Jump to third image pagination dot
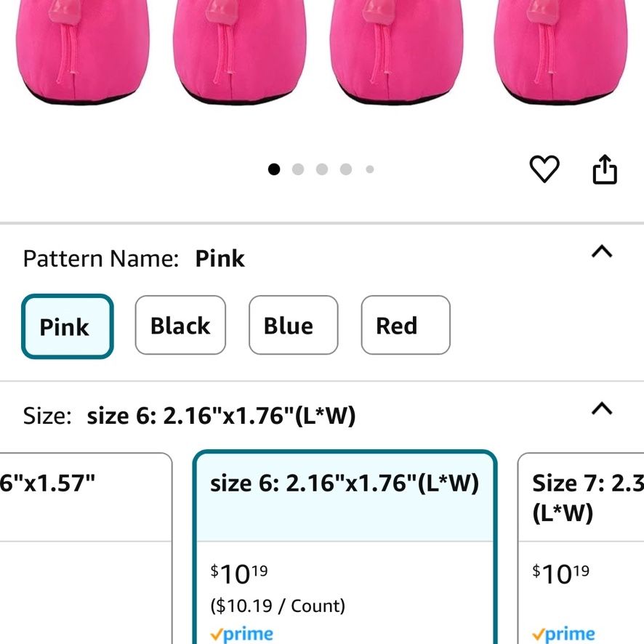Screen dimensions: 644x644 322,169
